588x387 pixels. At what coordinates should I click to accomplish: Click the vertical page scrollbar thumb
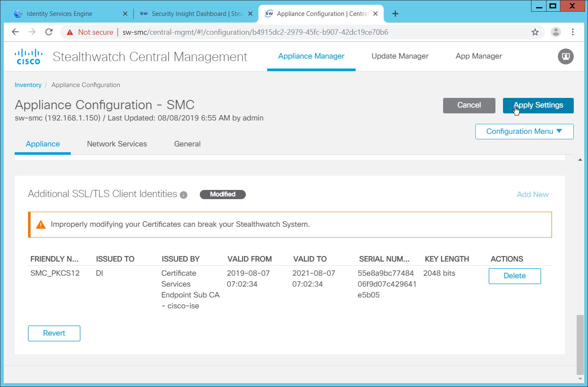(x=580, y=344)
